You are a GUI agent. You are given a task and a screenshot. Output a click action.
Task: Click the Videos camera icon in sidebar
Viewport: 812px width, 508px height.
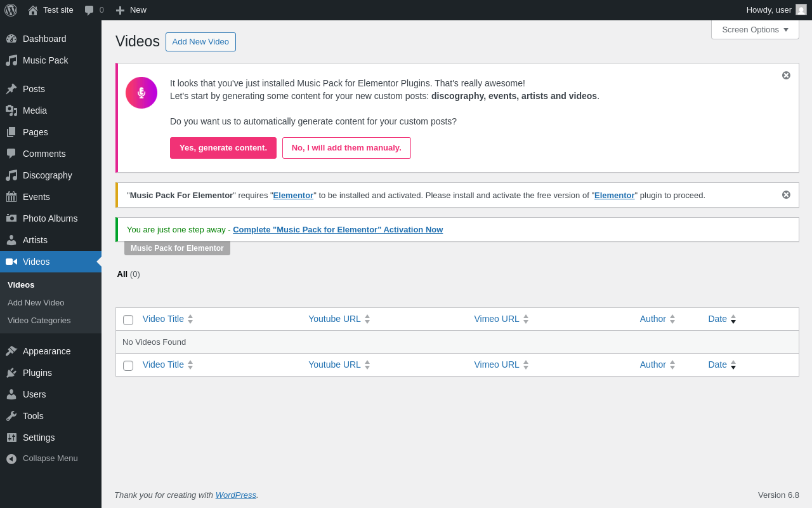11,262
